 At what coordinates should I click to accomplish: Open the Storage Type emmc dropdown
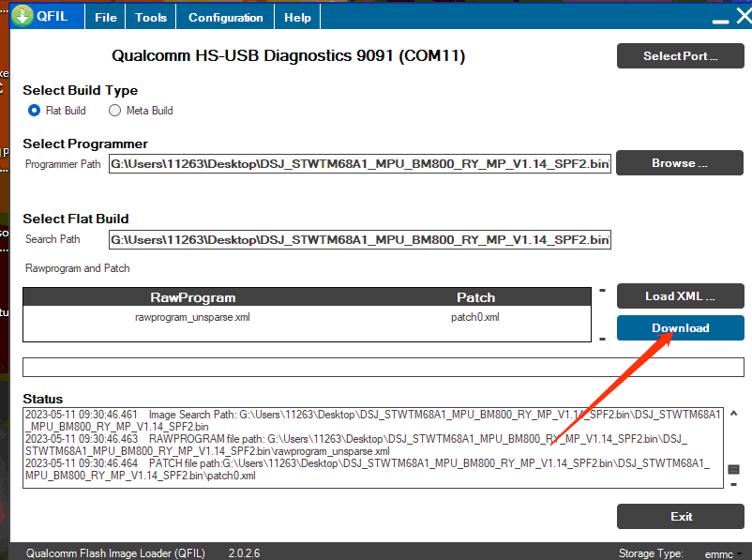point(720,553)
